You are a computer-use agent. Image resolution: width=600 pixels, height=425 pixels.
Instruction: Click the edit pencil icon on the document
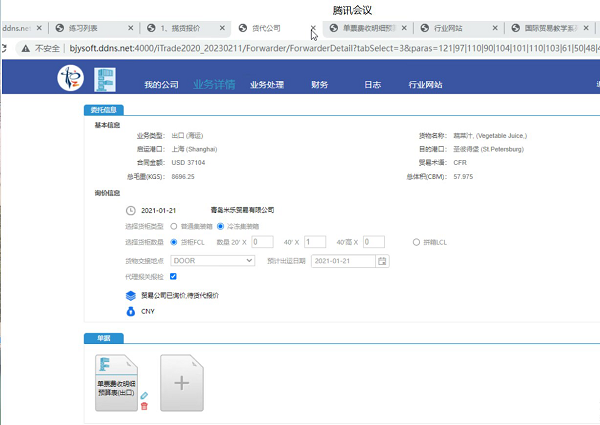click(x=144, y=396)
